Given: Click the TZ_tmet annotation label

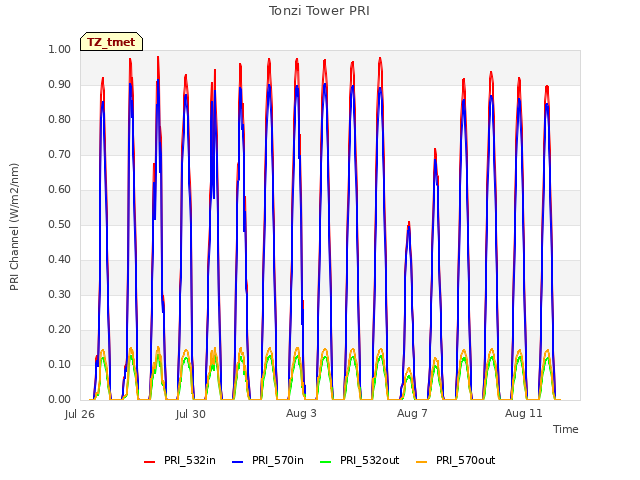Looking at the screenshot, I should [x=111, y=42].
